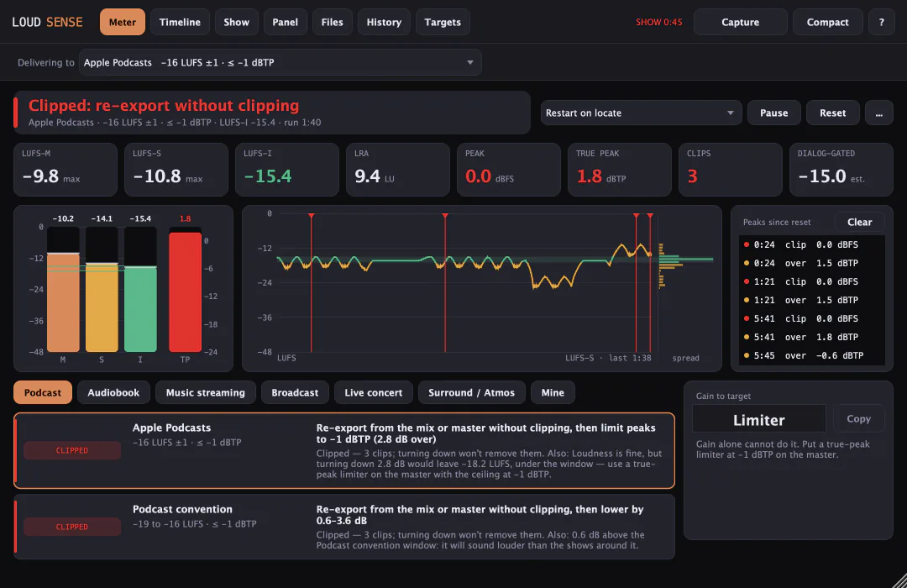This screenshot has width=907, height=588.
Task: Click the LUFS-S last 1:38 label
Action: coord(608,358)
